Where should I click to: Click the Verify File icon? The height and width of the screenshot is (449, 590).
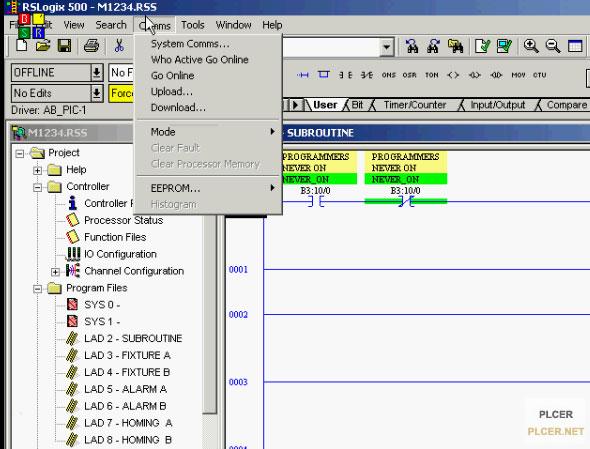[482, 46]
